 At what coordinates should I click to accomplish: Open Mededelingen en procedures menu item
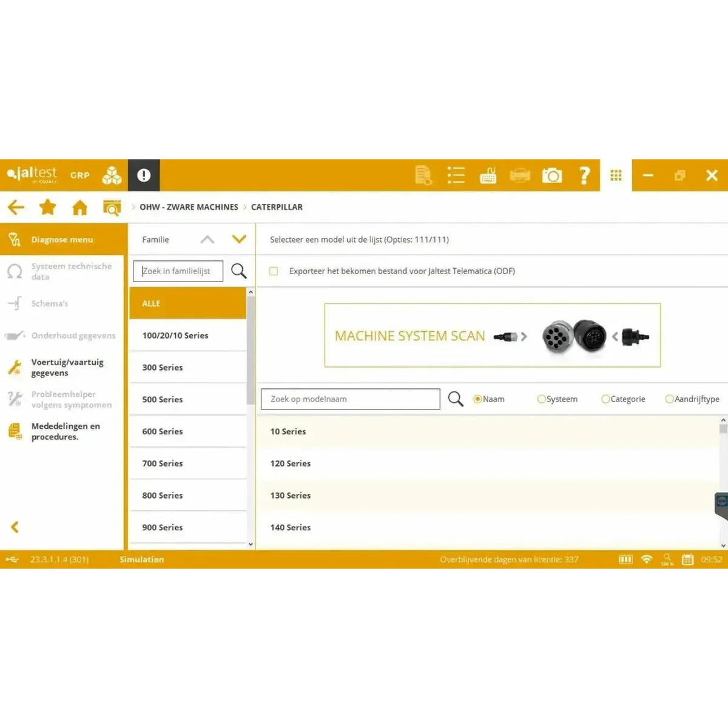tap(62, 431)
